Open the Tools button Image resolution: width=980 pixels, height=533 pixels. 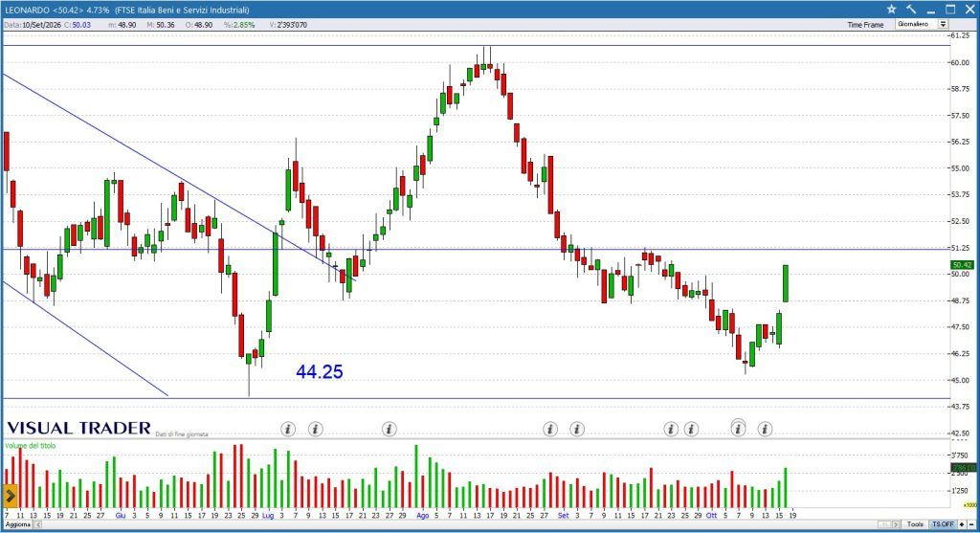916,524
